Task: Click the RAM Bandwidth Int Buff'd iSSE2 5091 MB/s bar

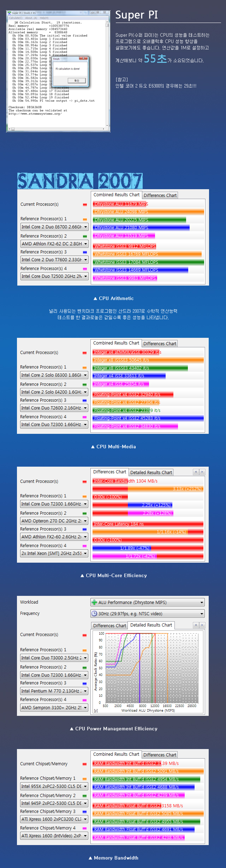Action: pyautogui.click(x=148, y=771)
